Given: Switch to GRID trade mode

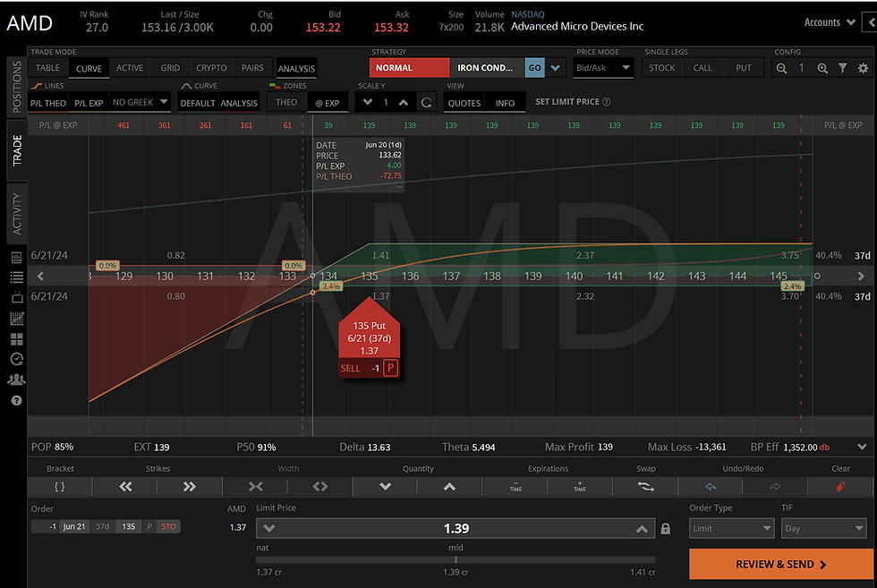Looking at the screenshot, I should pos(171,68).
